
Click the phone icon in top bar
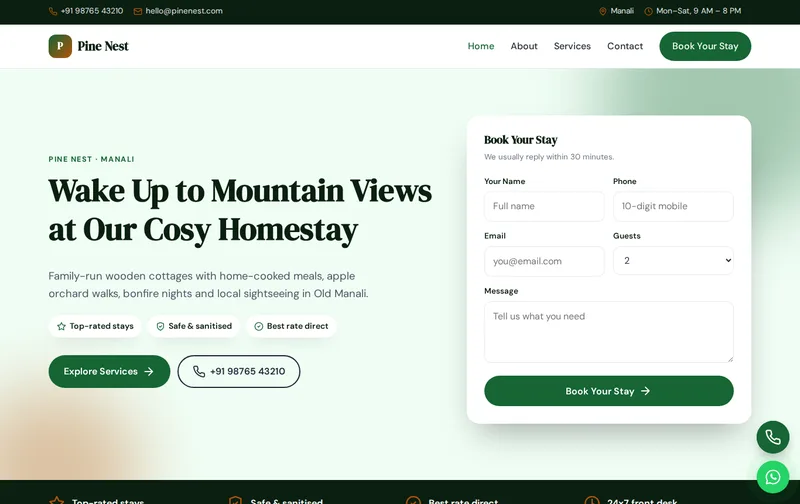(x=53, y=11)
